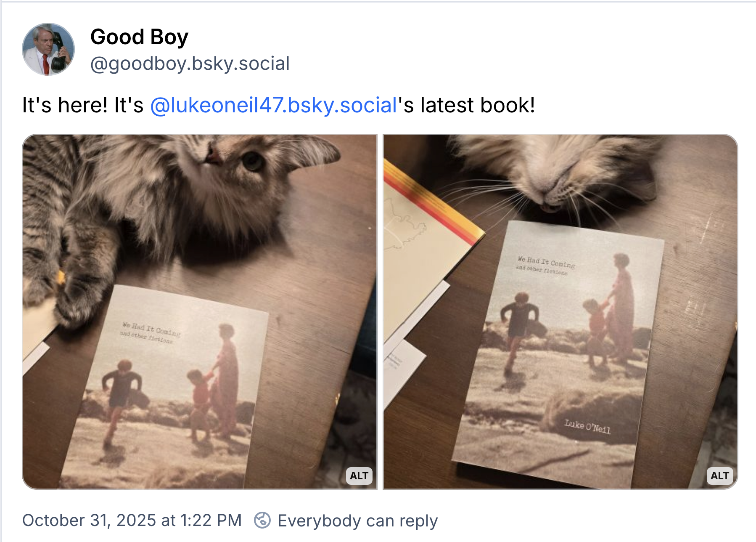The image size is (756, 542).
Task: Click the globe reply-settings icon
Action: coord(262,520)
